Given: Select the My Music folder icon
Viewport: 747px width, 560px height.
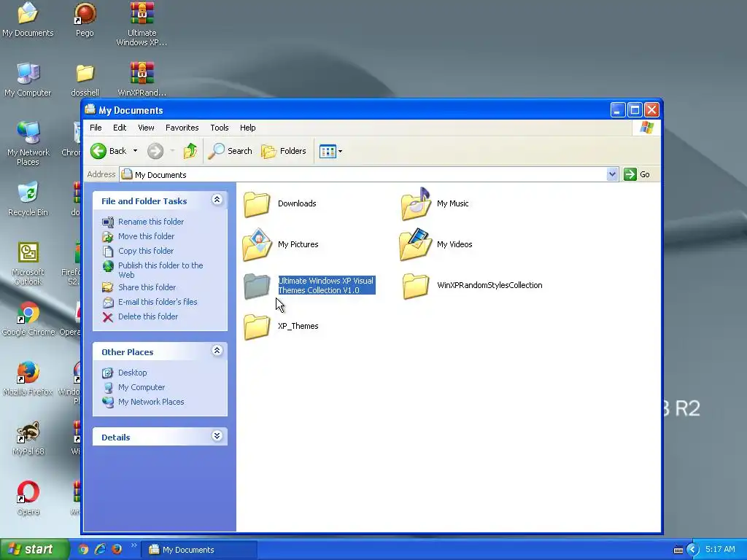Looking at the screenshot, I should pyautogui.click(x=416, y=204).
